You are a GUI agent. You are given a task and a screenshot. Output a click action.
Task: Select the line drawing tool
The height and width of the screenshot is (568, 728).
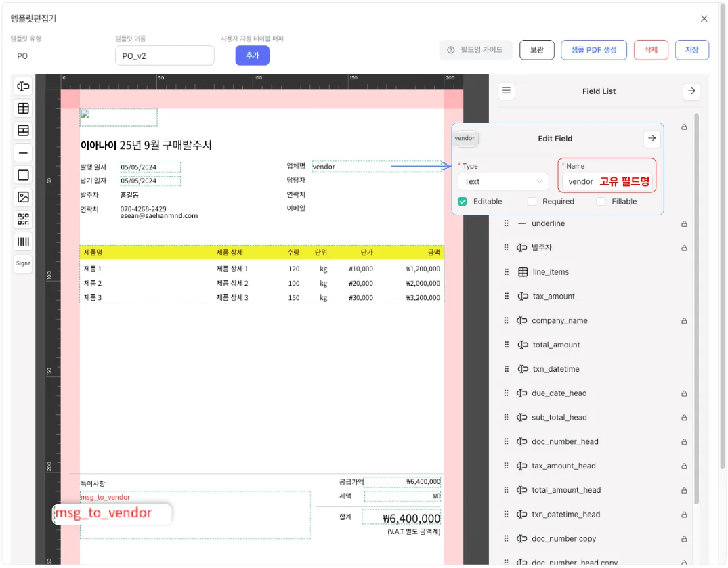click(23, 152)
